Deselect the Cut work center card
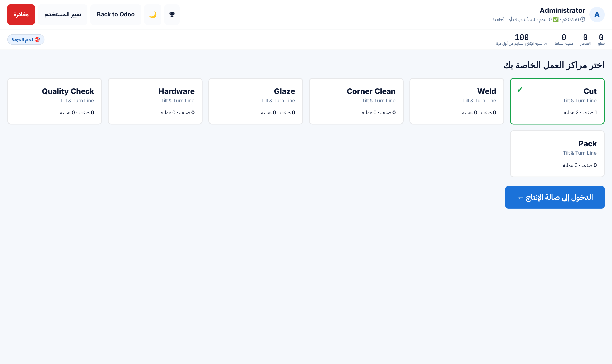Image resolution: width=612 pixels, height=364 pixels. 557,101
